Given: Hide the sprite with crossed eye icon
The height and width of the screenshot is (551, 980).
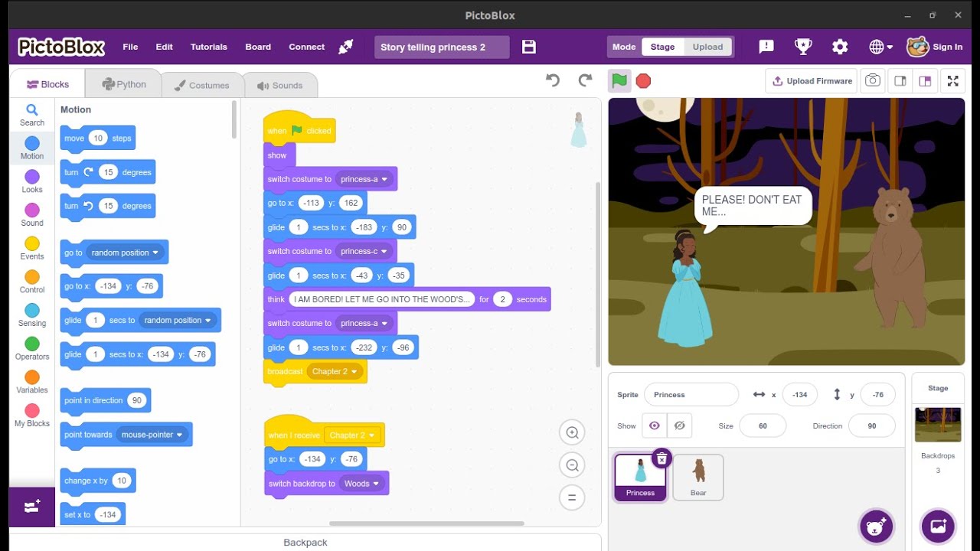Looking at the screenshot, I should tap(679, 425).
